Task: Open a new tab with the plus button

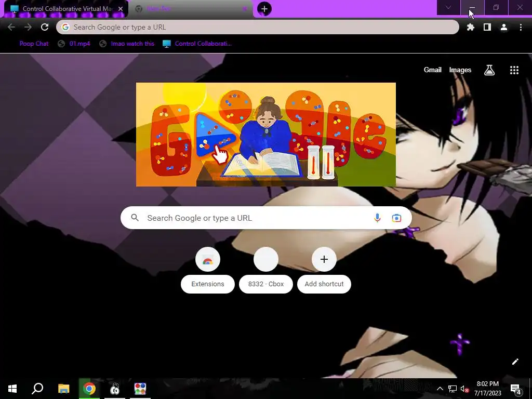Action: point(264,9)
